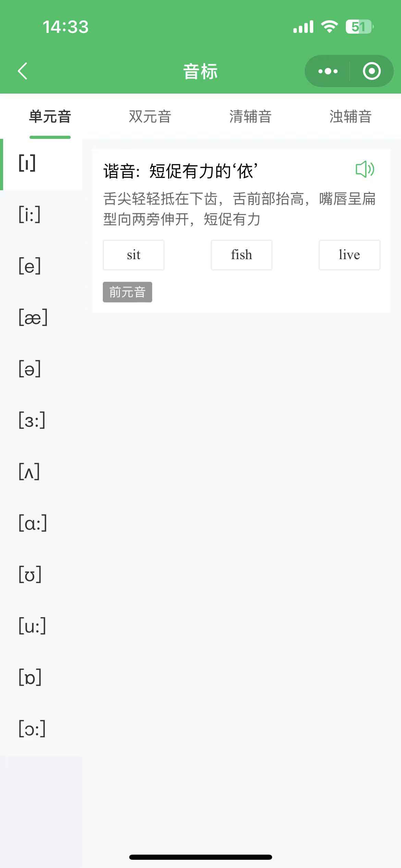
Task: Select the [ɑ:] phonetic symbol
Action: coord(33,523)
